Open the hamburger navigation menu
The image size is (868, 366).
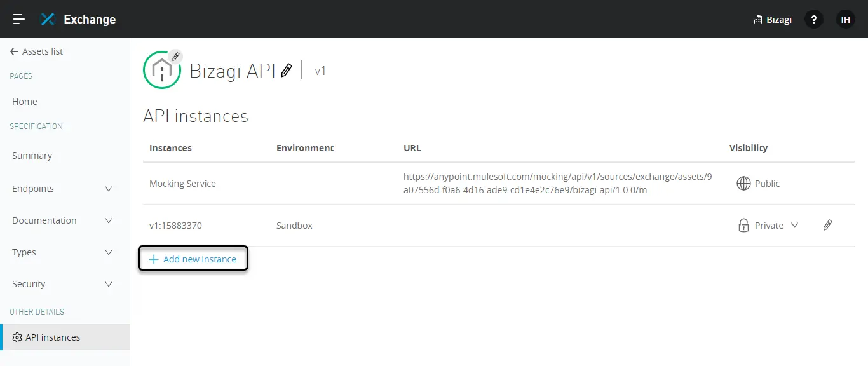[x=19, y=19]
